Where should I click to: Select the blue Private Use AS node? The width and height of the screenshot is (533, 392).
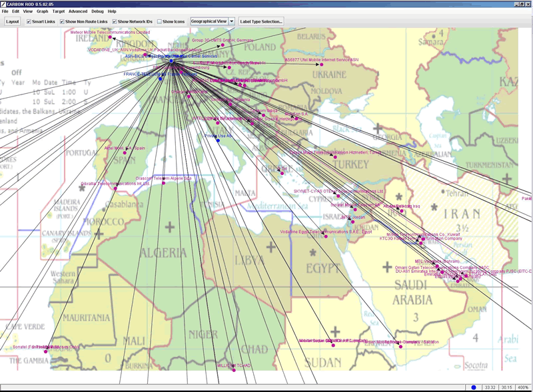pyautogui.click(x=218, y=140)
